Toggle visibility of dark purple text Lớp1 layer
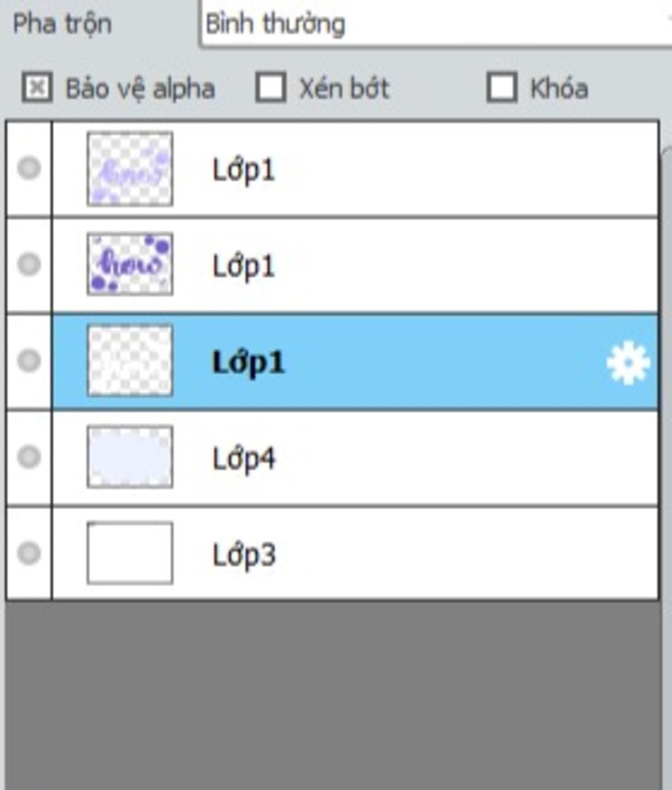This screenshot has height=790, width=672. coord(28,264)
